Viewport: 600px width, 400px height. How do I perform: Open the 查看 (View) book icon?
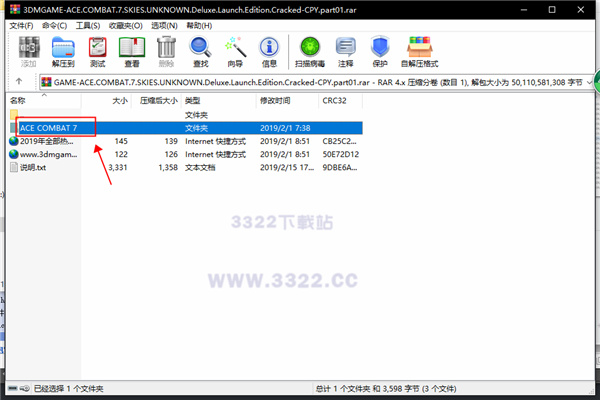[132, 52]
